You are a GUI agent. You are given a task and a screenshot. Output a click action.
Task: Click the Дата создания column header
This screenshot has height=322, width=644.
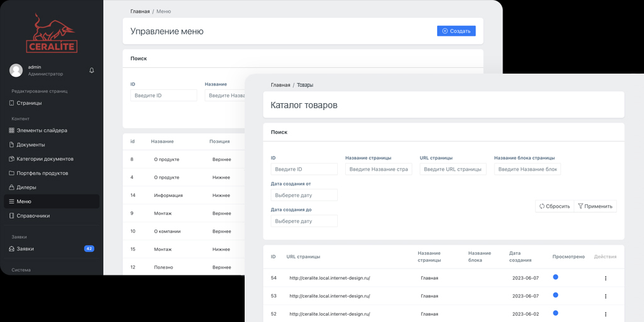tap(520, 257)
